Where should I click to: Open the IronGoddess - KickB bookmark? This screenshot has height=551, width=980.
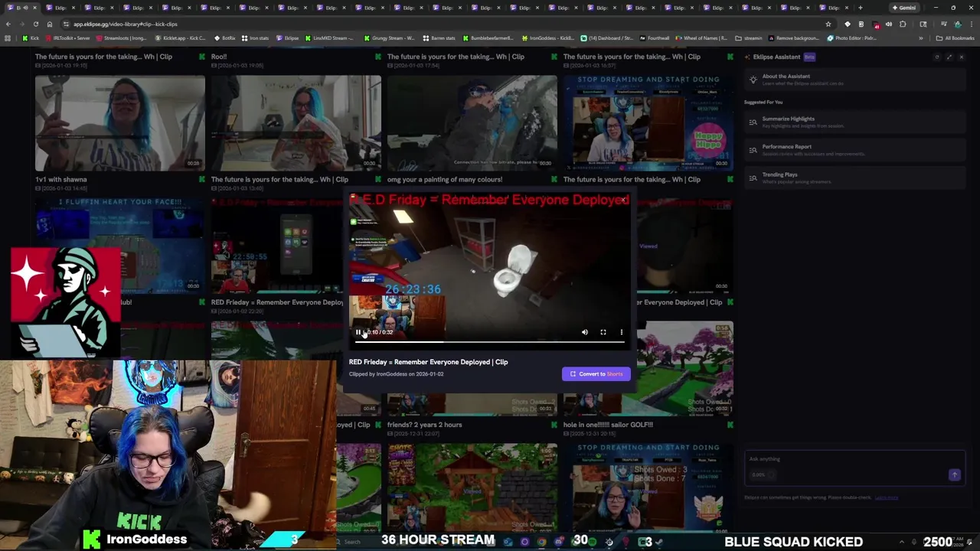point(547,37)
